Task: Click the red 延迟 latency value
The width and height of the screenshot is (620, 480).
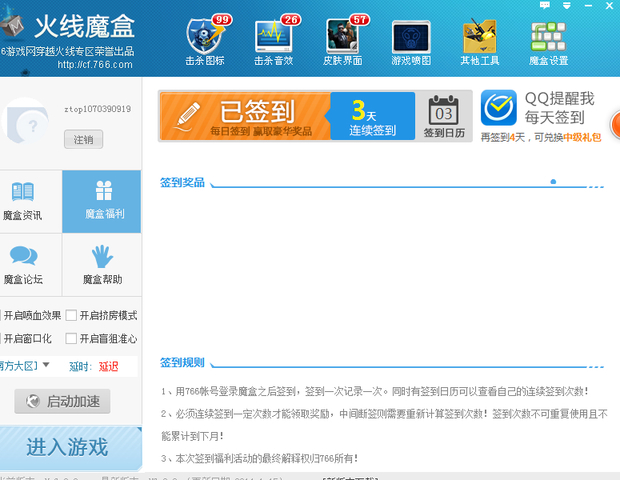Action: [108, 367]
